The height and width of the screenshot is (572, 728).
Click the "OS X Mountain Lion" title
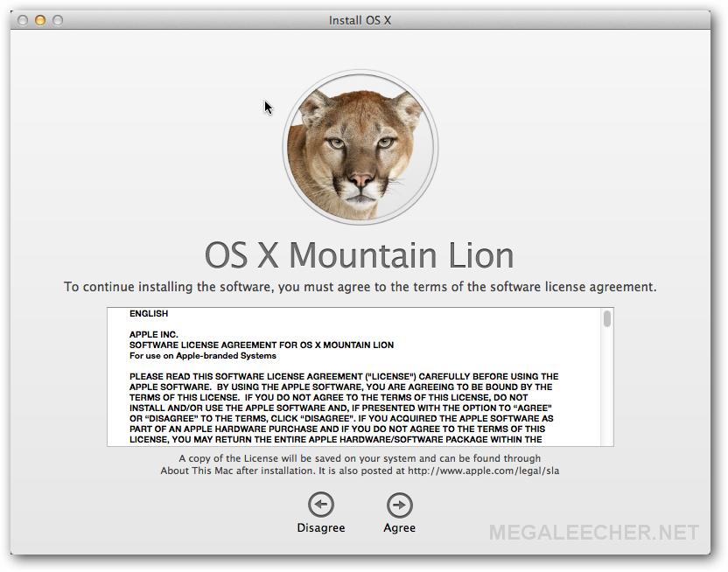360,255
